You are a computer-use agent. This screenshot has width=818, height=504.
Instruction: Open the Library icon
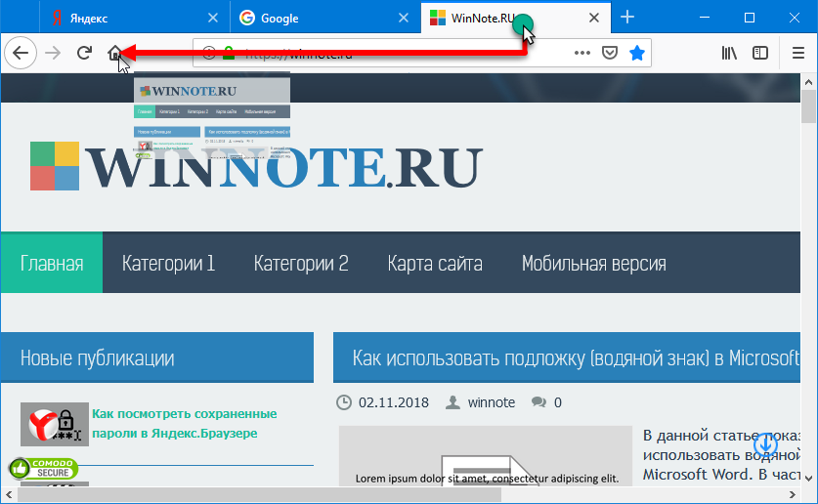[x=729, y=54]
